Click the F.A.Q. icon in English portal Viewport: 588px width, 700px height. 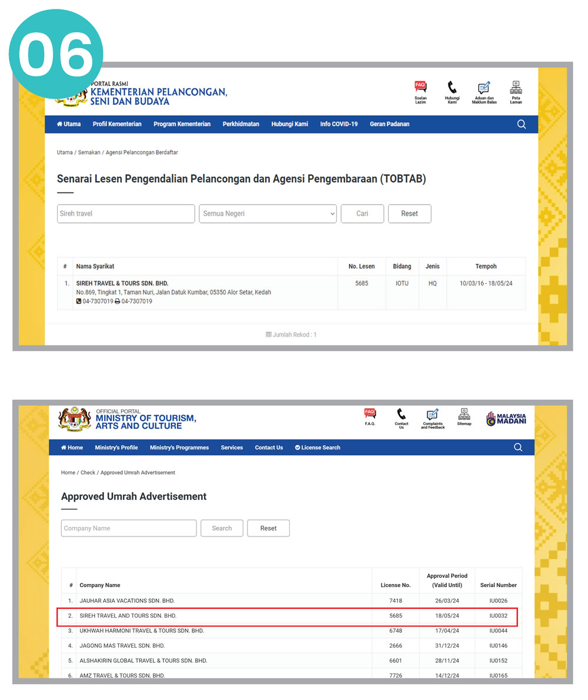(370, 414)
